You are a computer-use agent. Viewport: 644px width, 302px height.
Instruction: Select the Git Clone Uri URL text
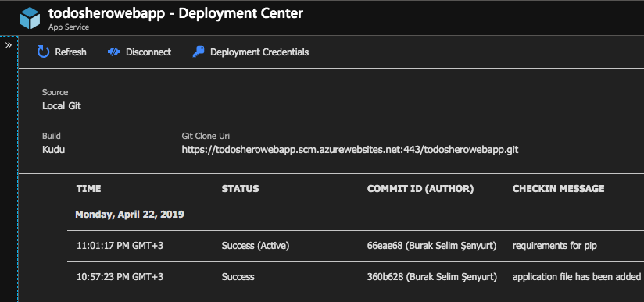[x=350, y=150]
